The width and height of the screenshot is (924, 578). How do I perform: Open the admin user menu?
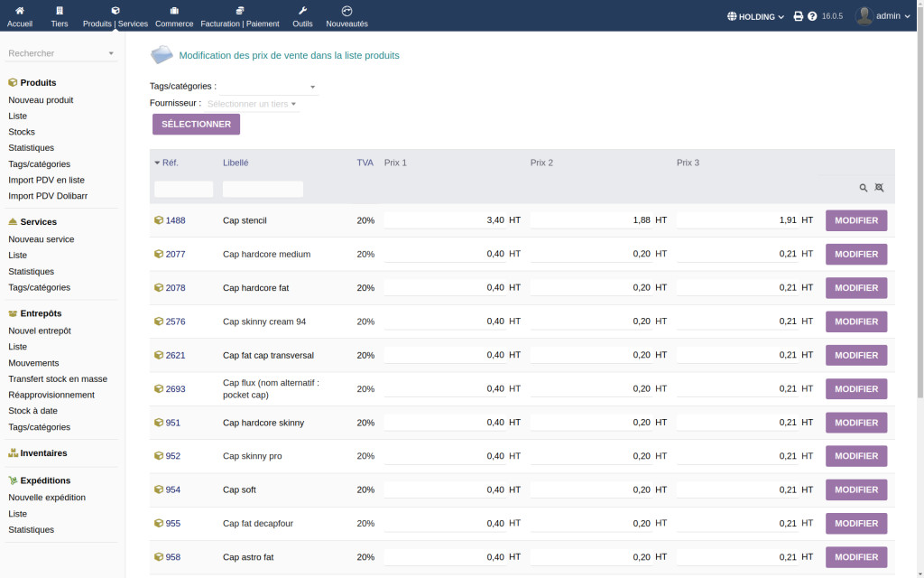882,16
